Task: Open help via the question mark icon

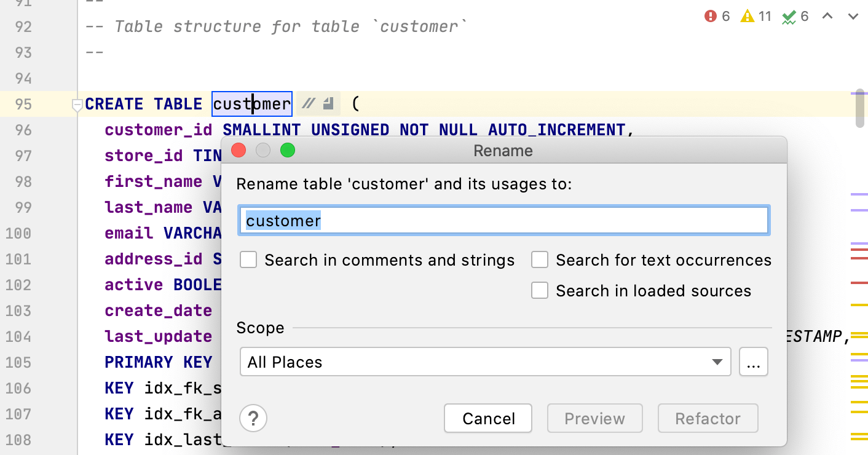Action: [253, 418]
